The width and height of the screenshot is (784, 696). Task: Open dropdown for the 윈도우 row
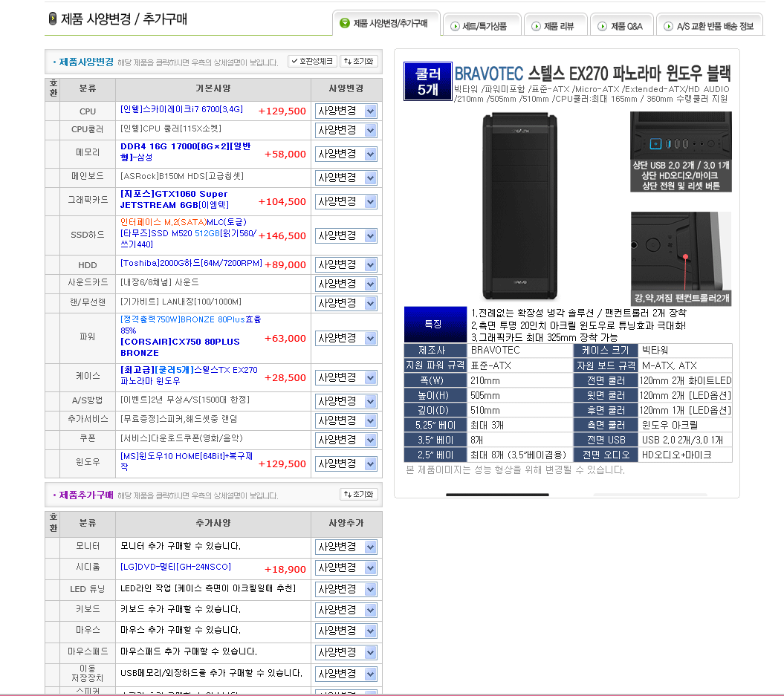pos(346,464)
